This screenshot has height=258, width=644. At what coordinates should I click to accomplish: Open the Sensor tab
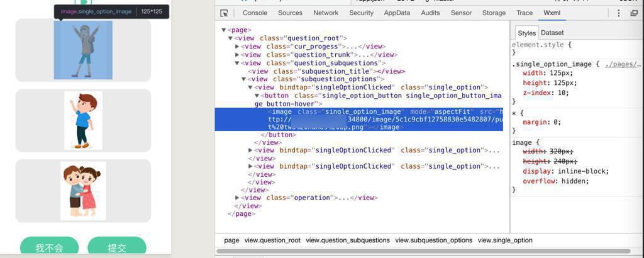pos(461,13)
